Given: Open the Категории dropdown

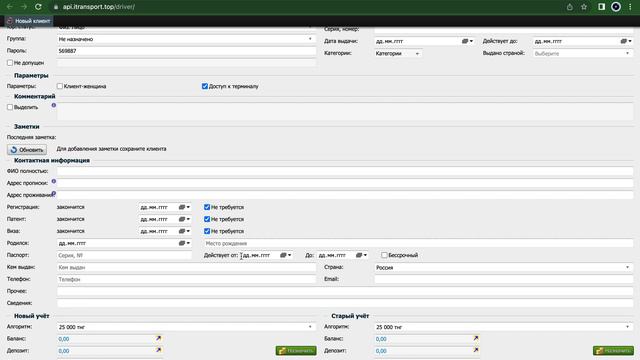Looking at the screenshot, I should [398, 53].
